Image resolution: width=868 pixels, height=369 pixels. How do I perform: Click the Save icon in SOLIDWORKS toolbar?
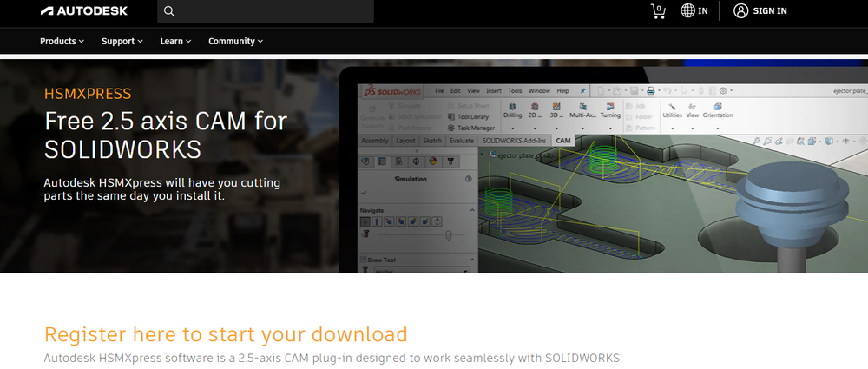click(634, 90)
